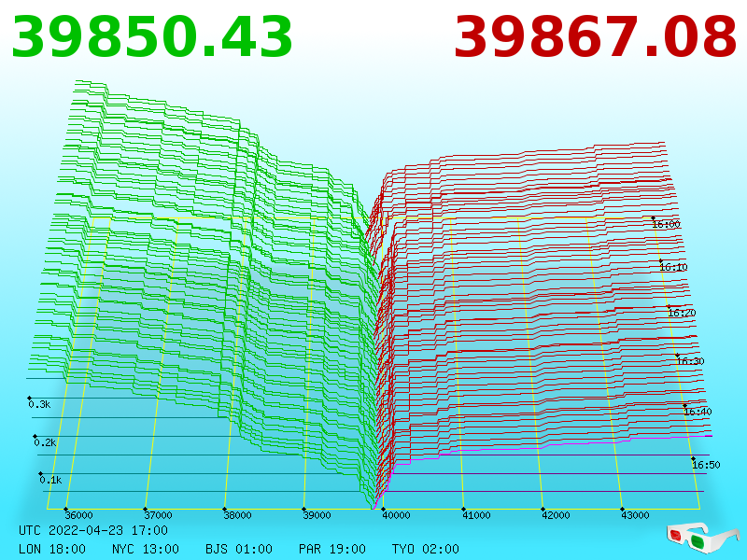The image size is (747, 560).
Task: Select the green bid price 39850.43
Action: (152, 37)
